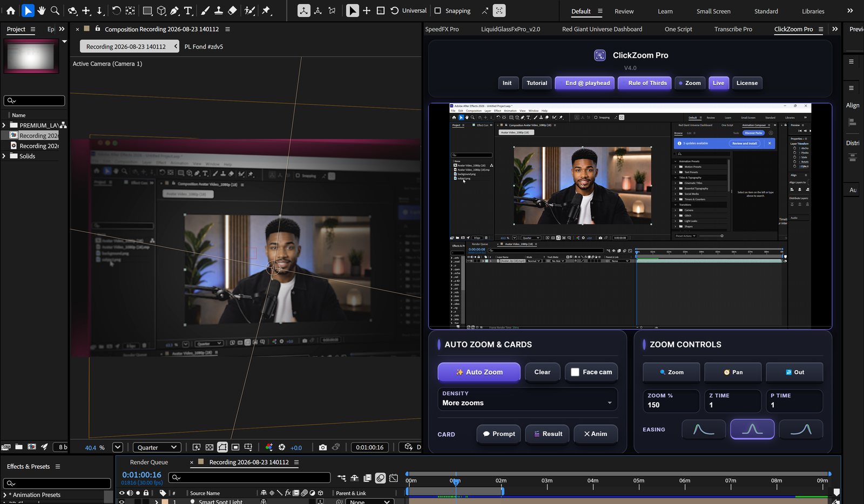The height and width of the screenshot is (504, 864).
Task: Toggle the Rule of Thirds option
Action: [x=645, y=83]
